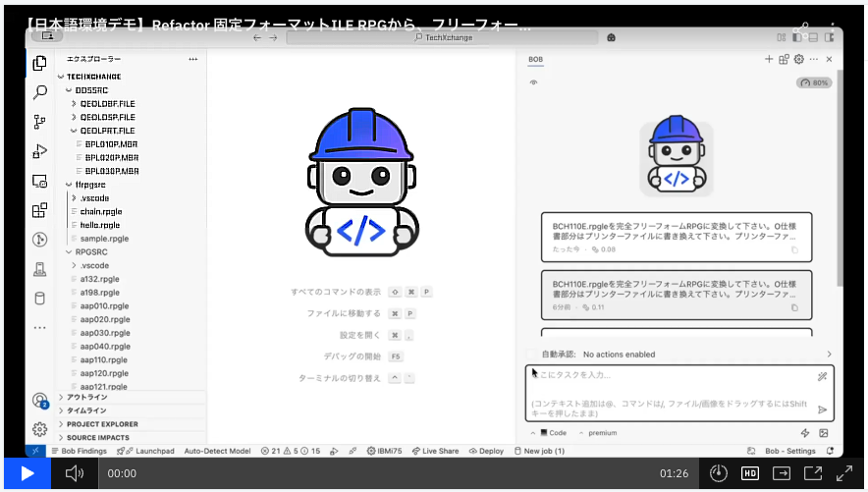
Task: Open Source Control view icon
Action: click(40, 122)
